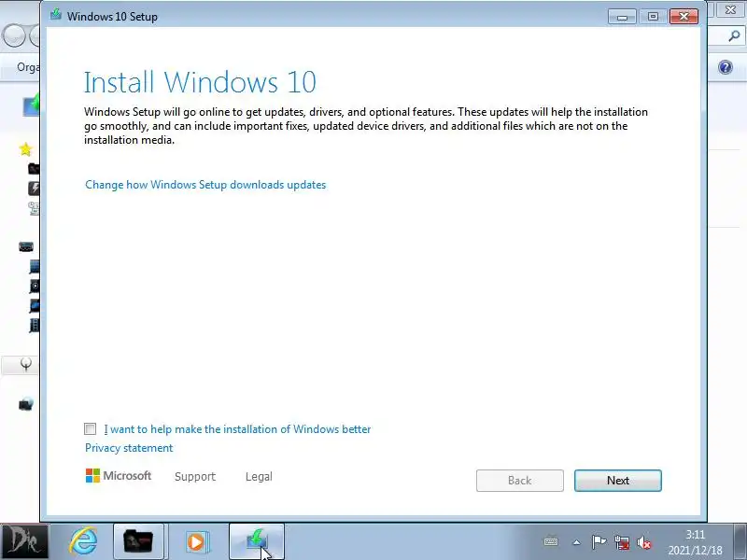The image size is (747, 560).
Task: Click the muted volume tray icon
Action: pos(643,542)
